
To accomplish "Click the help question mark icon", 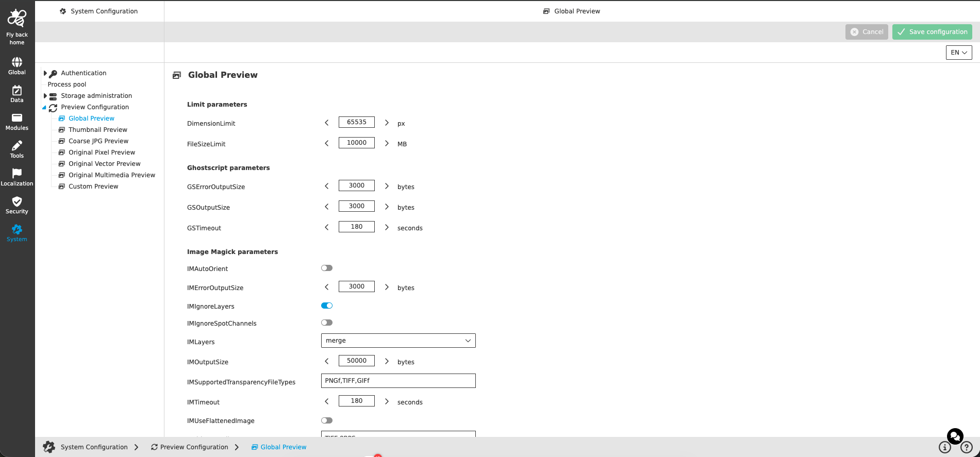I will click(967, 447).
